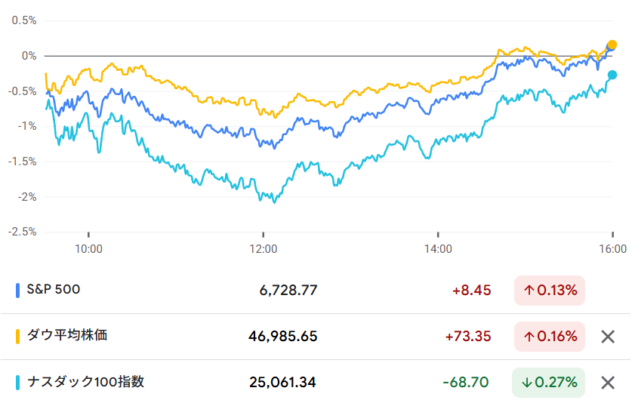Click the cyan end-point dot on the chart
This screenshot has width=632, height=400.
point(612,75)
